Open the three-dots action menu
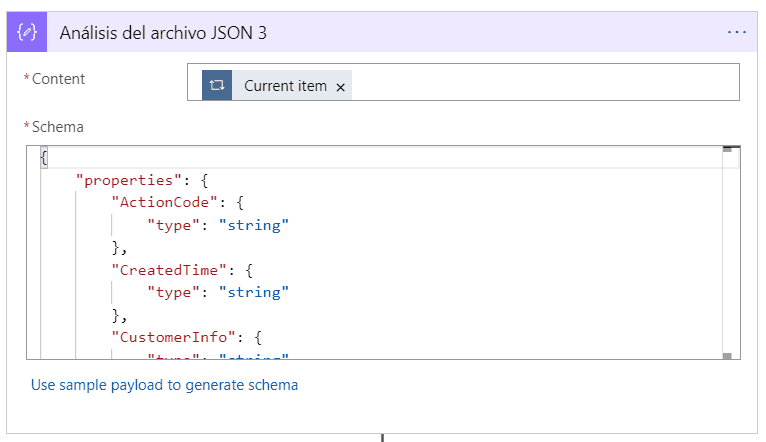Viewport: 766px width, 442px height. click(x=737, y=32)
